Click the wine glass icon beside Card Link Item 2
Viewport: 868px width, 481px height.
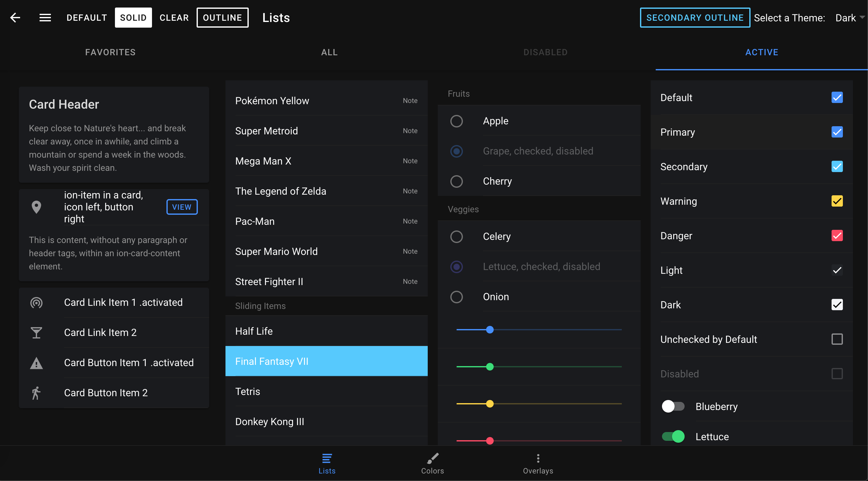(36, 333)
